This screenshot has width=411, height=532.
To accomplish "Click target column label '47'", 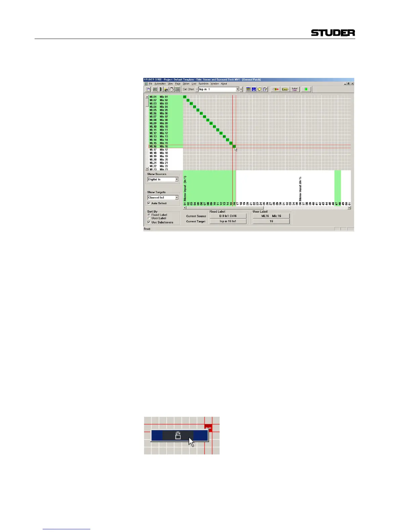I will click(336, 204).
